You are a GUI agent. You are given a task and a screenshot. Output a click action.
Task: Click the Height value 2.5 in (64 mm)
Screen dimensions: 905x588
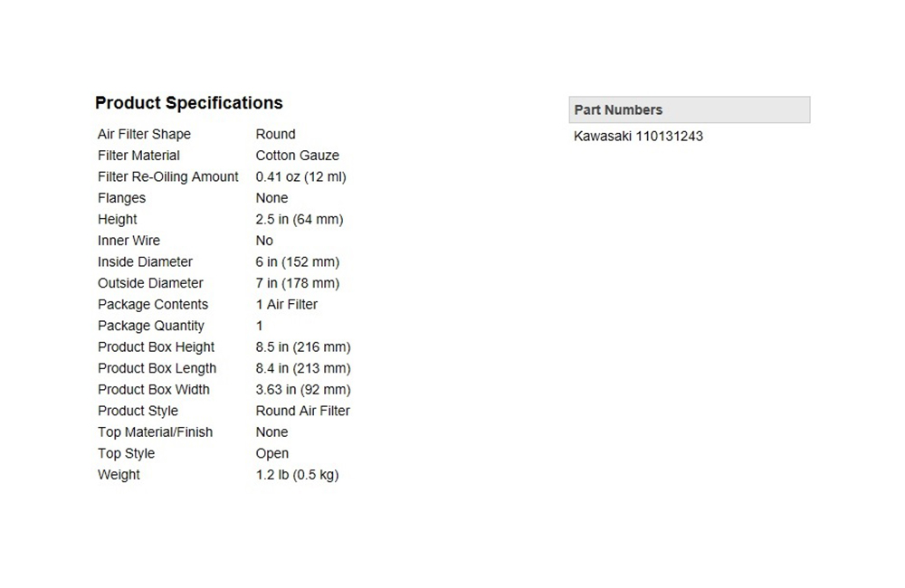tap(300, 219)
